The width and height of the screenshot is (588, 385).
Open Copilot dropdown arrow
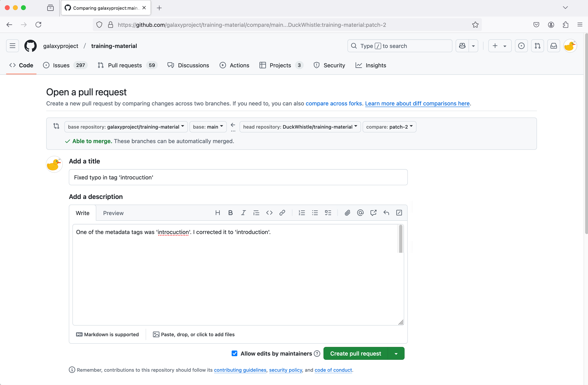click(x=473, y=46)
